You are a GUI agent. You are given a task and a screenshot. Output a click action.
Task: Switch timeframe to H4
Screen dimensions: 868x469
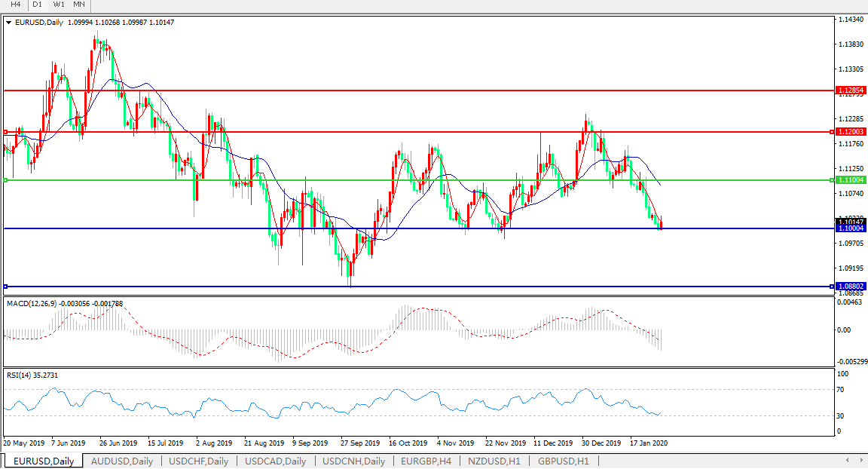pos(15,5)
